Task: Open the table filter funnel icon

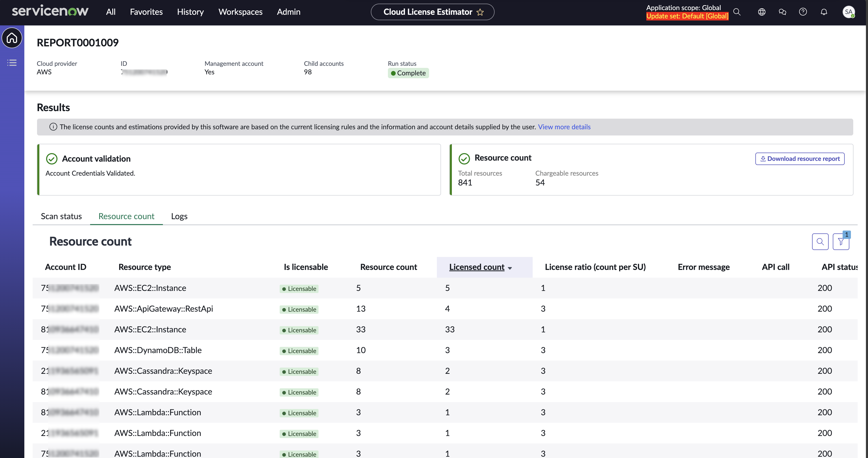Action: 841,242
